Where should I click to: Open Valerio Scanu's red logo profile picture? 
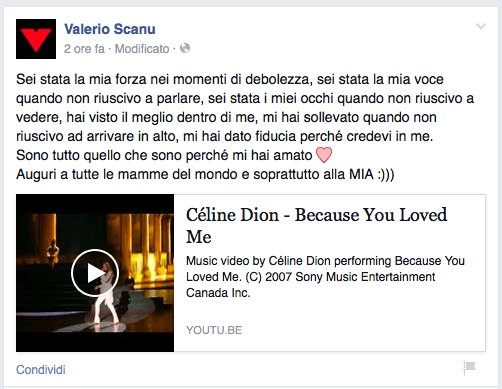[36, 39]
